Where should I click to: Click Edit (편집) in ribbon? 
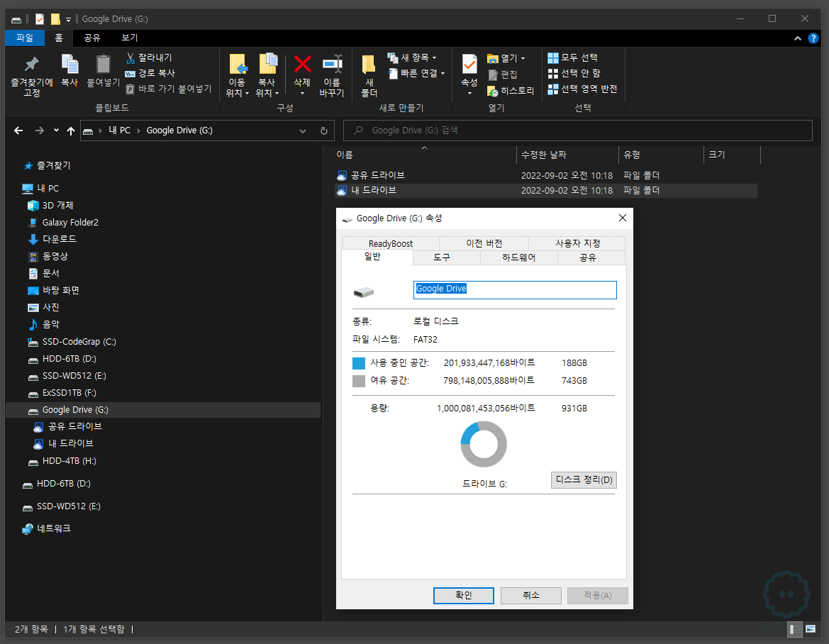[502, 74]
